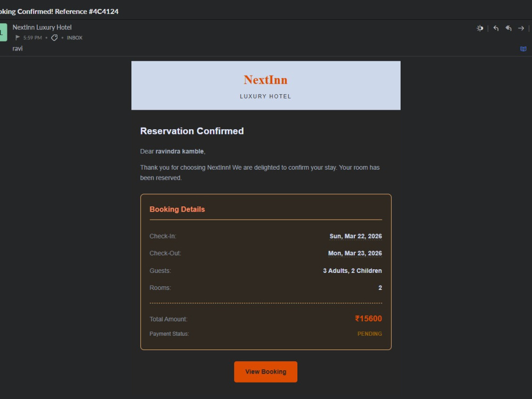Click check-out date Mon, Mar 23, 2026
532x399 pixels.
(355, 253)
